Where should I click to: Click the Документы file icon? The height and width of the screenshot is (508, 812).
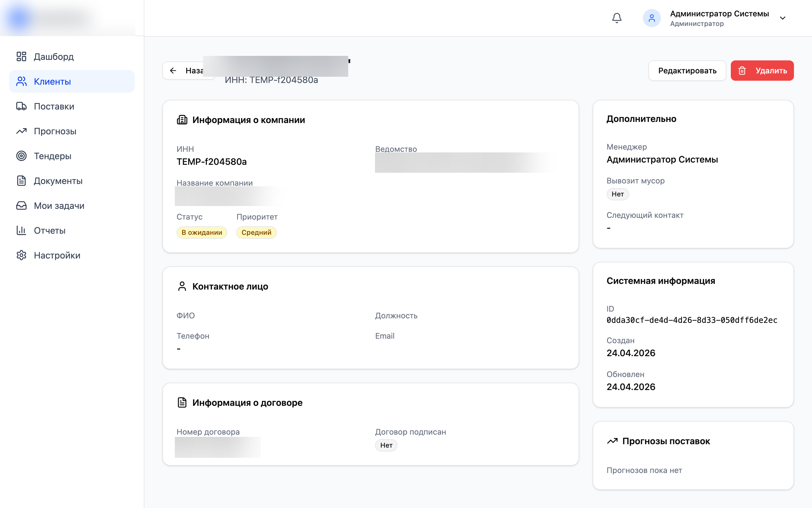click(x=21, y=181)
